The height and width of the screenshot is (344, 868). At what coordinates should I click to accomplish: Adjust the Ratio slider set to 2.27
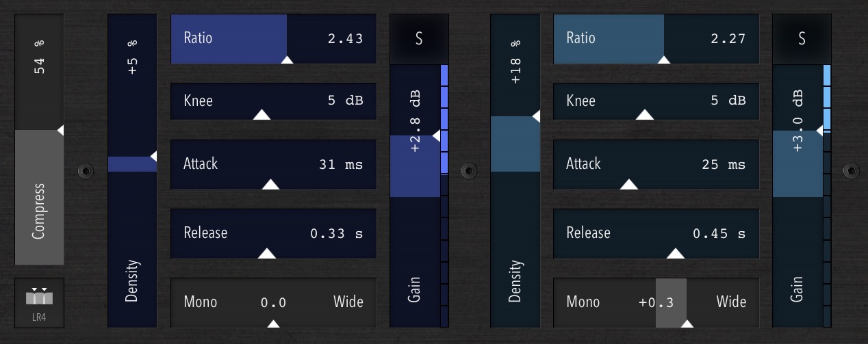point(656,39)
